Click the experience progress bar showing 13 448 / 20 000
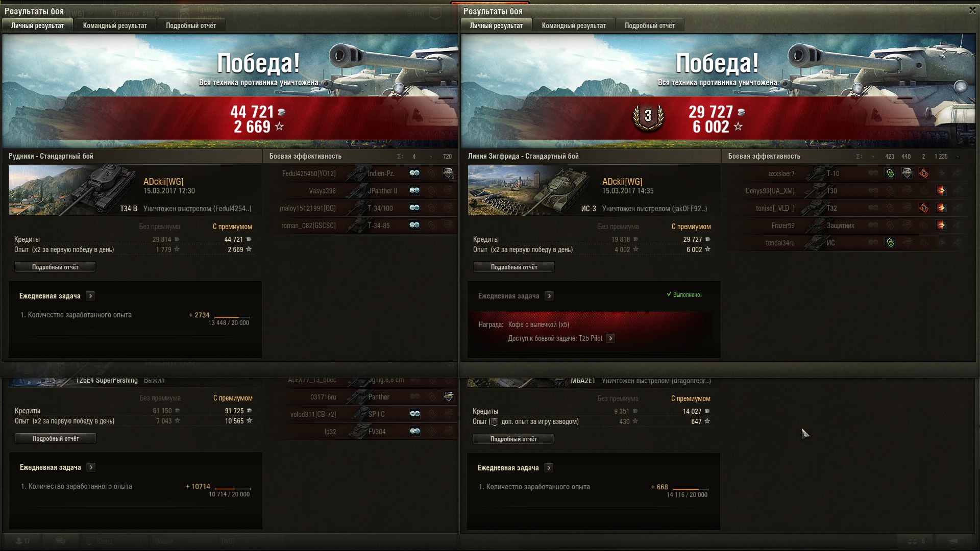Screen dimensions: 980x551 tap(232, 317)
